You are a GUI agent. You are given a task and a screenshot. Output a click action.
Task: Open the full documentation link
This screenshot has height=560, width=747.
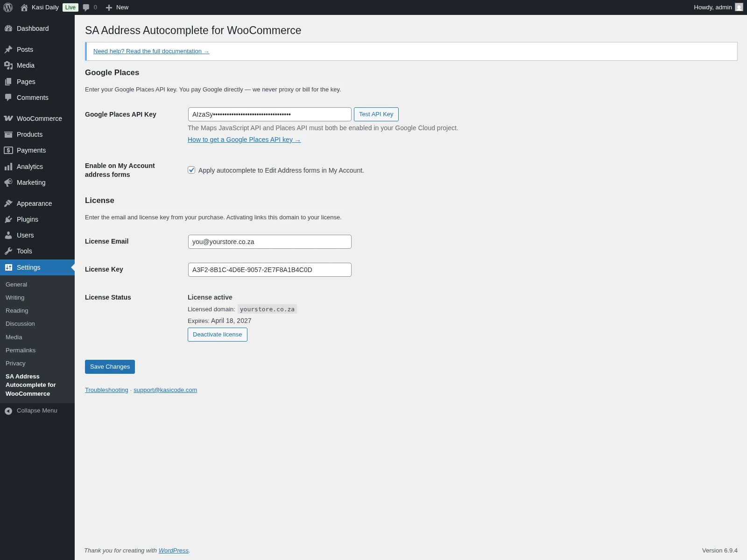point(151,51)
